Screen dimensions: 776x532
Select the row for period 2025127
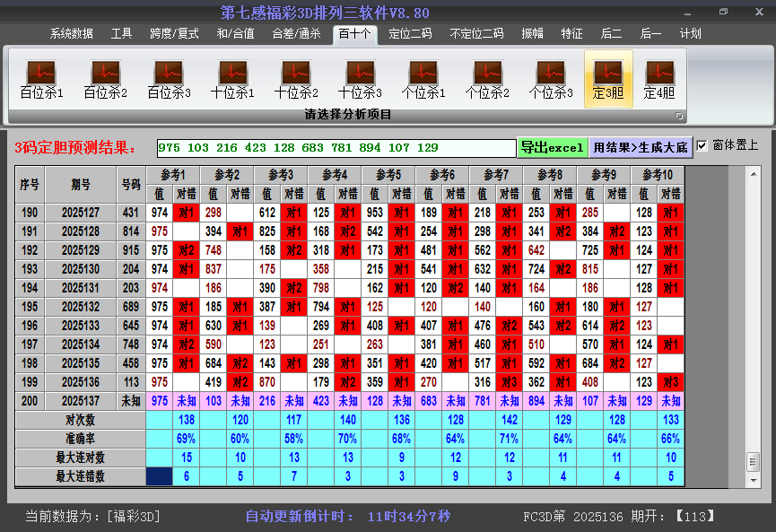[350, 213]
